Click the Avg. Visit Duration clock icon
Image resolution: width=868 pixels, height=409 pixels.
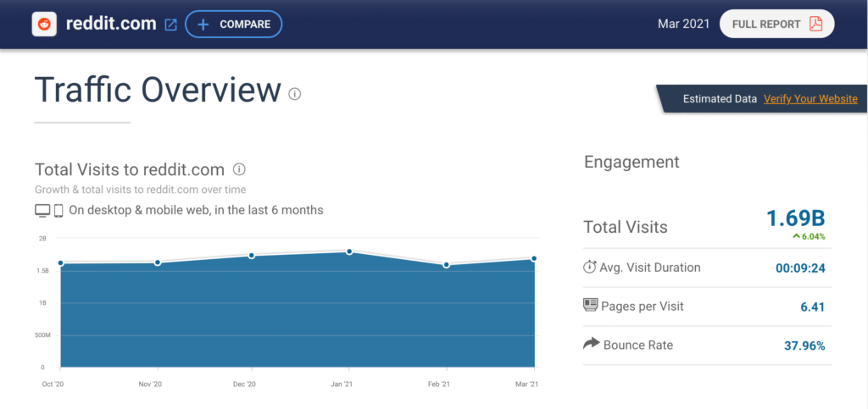(590, 268)
